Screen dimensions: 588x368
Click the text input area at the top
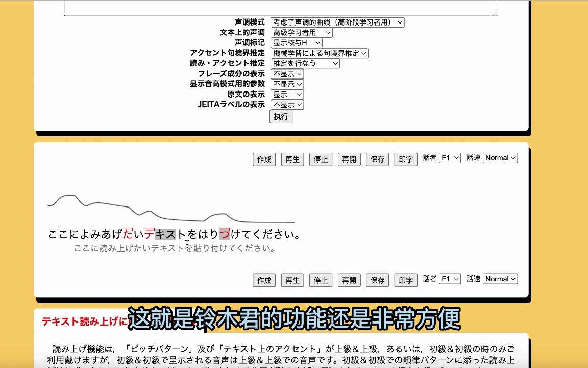(x=281, y=7)
